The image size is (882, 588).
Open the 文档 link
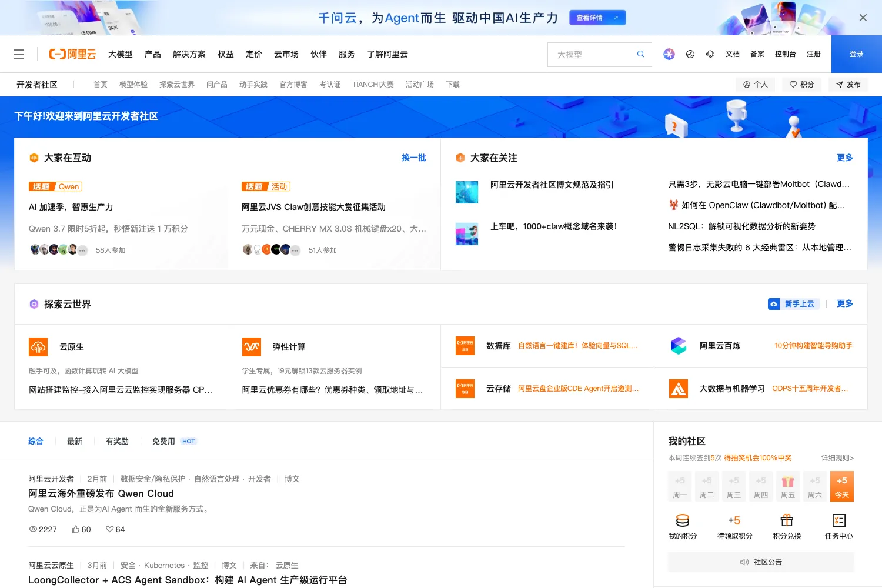[733, 54]
